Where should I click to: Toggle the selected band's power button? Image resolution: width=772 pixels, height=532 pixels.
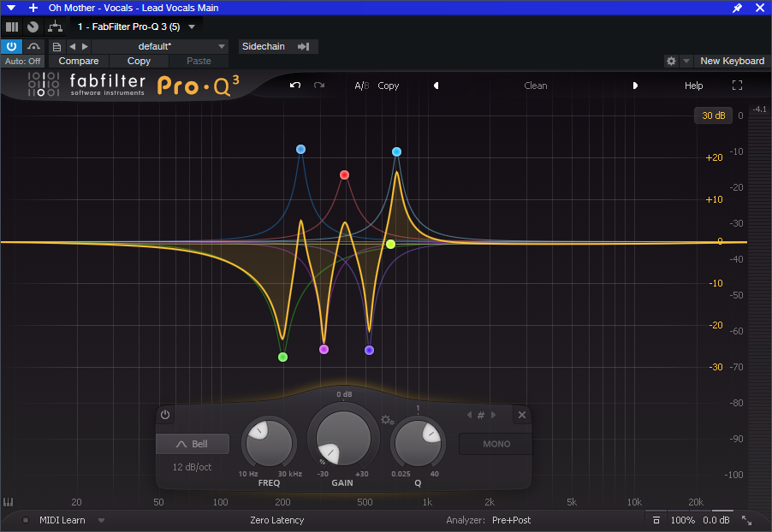[165, 414]
